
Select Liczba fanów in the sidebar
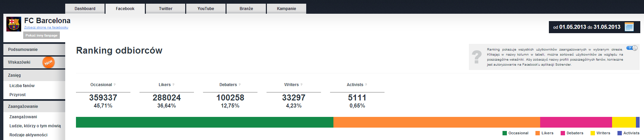[22, 86]
